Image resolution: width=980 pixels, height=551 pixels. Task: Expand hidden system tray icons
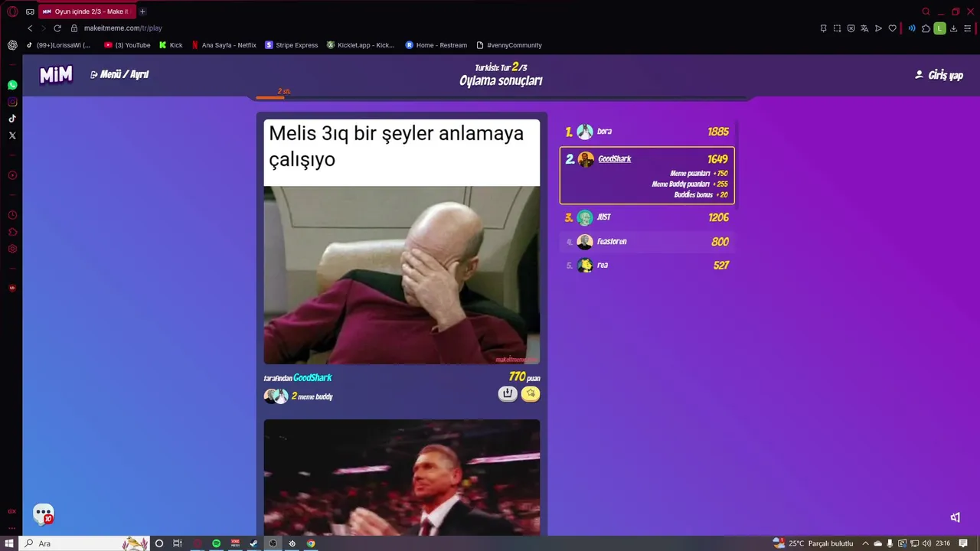[x=866, y=543]
